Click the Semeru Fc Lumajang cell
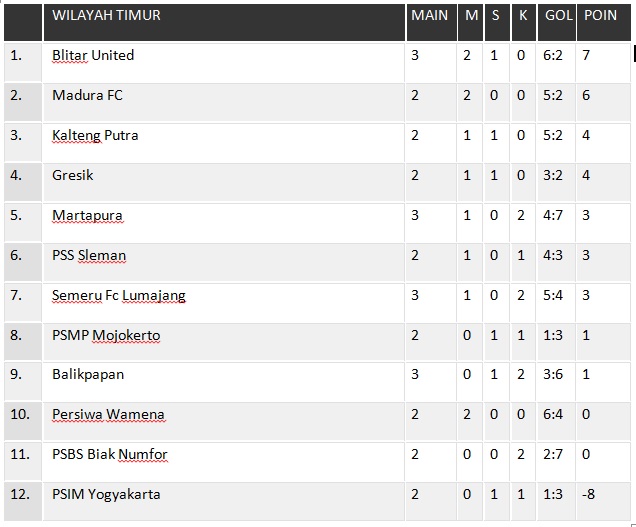This screenshot has width=636, height=527. 118,296
